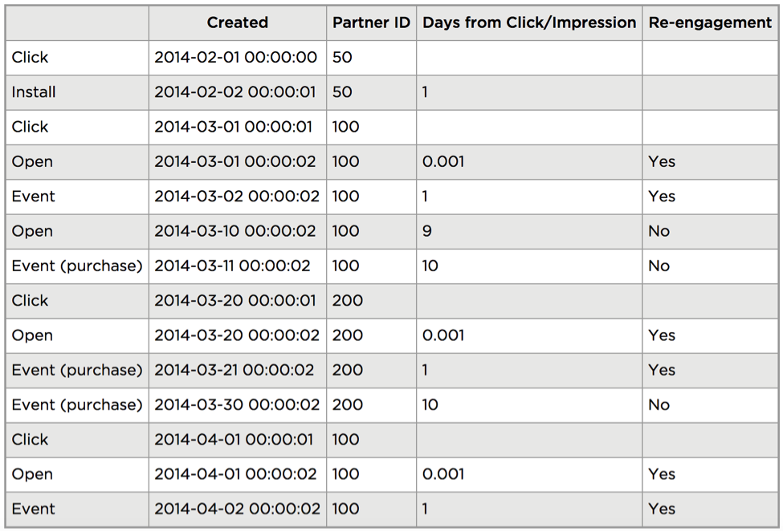Select the "Click" label dated 2014-02-01

pos(30,58)
